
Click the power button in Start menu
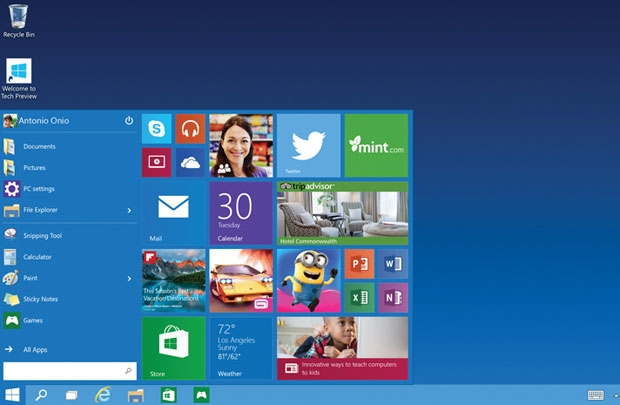[129, 120]
